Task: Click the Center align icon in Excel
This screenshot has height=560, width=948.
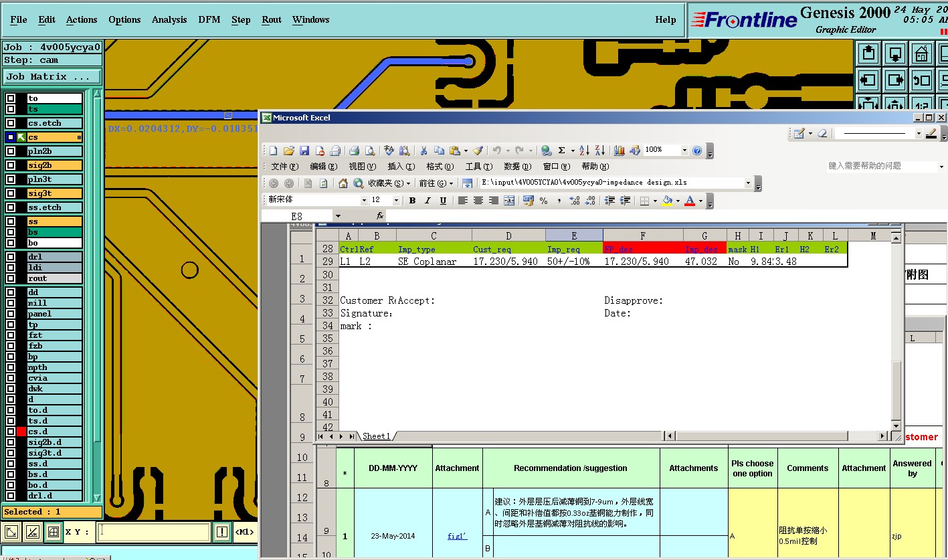Action: click(x=478, y=201)
